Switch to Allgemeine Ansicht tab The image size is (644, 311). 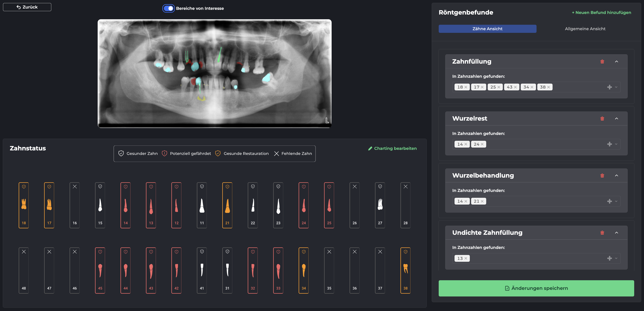(585, 29)
